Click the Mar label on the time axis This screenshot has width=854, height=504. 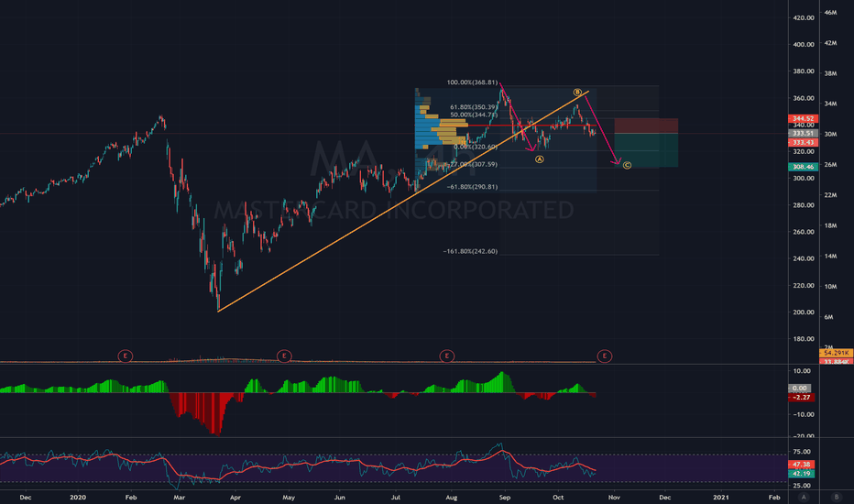click(179, 497)
